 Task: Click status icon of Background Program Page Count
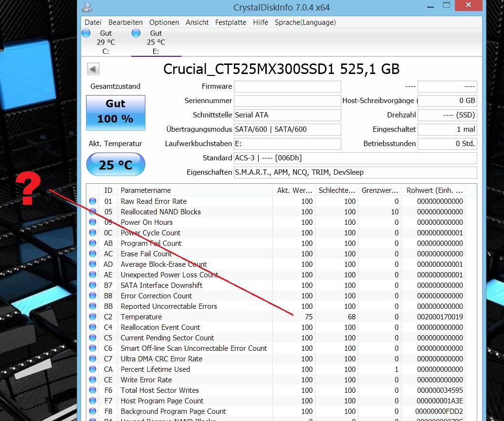pyautogui.click(x=93, y=411)
